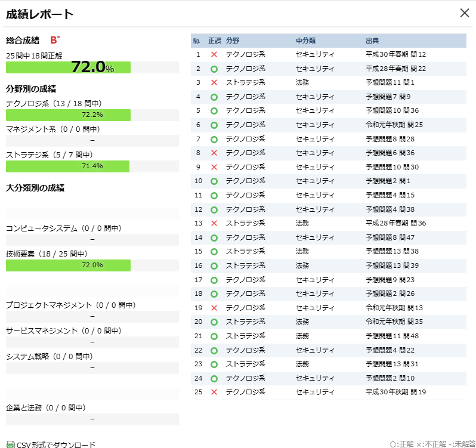Click the green circle on row 23
The height and width of the screenshot is (448, 476).
tap(214, 364)
